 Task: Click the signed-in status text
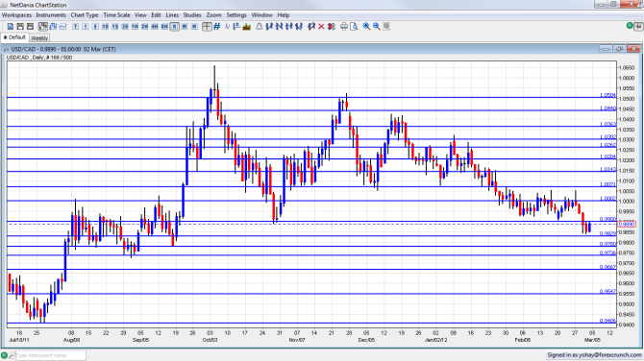point(594,355)
